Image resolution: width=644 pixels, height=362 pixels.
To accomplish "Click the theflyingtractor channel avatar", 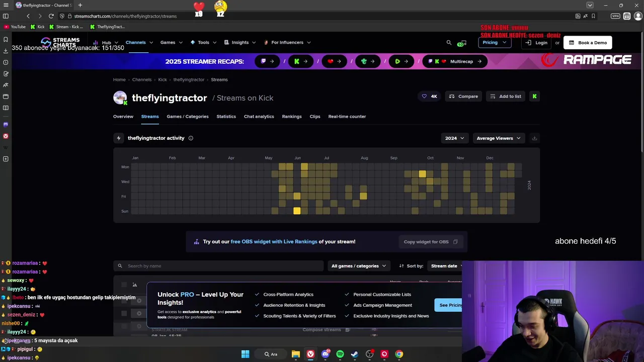I will [x=120, y=98].
